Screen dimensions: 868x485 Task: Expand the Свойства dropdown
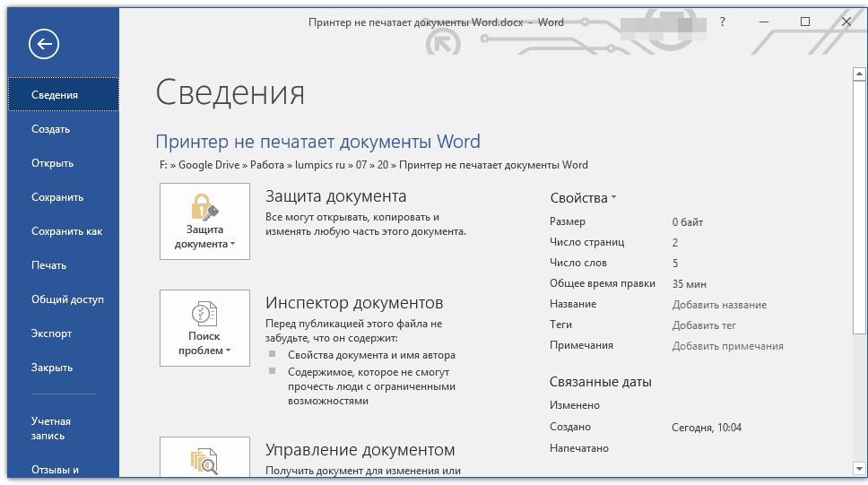(583, 197)
